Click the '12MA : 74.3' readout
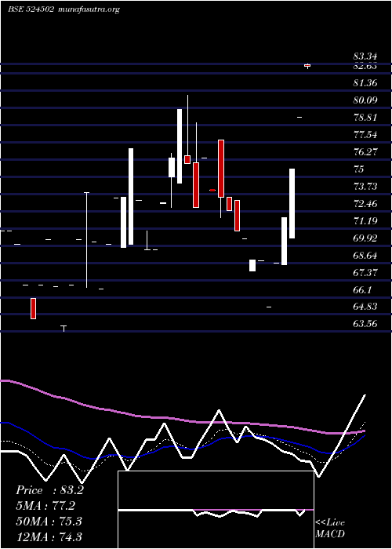This screenshot has width=392, height=549. (x=49, y=536)
